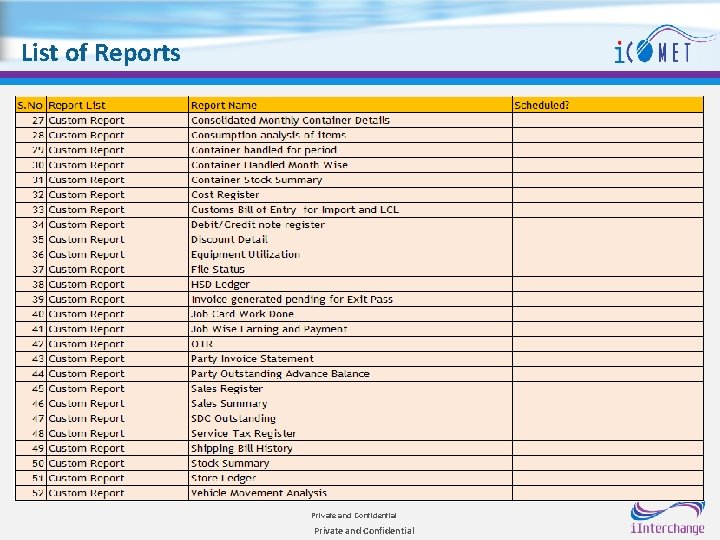Click Scheduled cell for HSD Ledger row
Screen dimensions: 720x540
coord(608,284)
